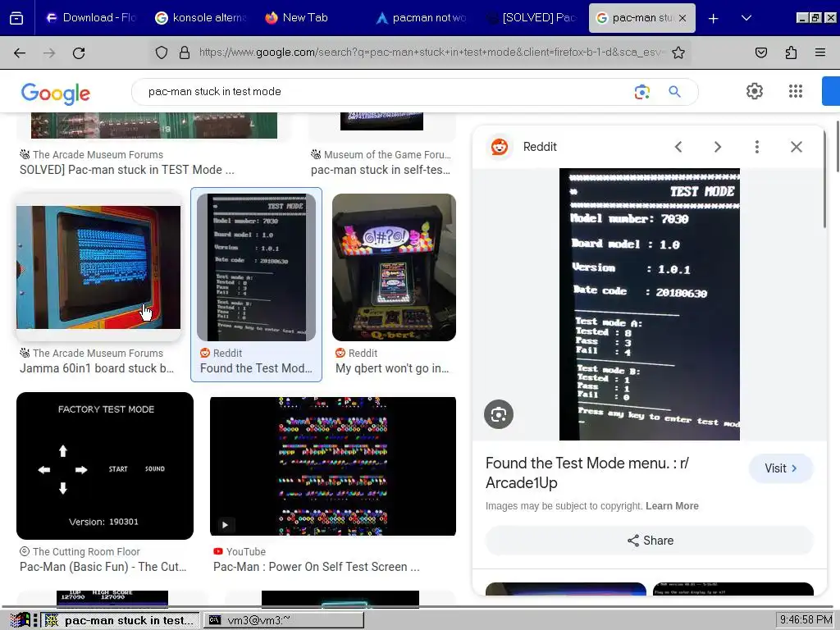Screen dimensions: 840x630
Task: Search by image with Google Lens
Action: (641, 92)
